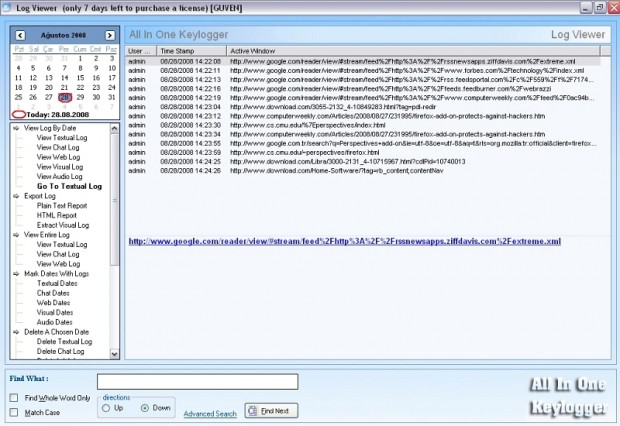Sort by the Active Window column header
This screenshot has width=620, height=426.
point(414,51)
